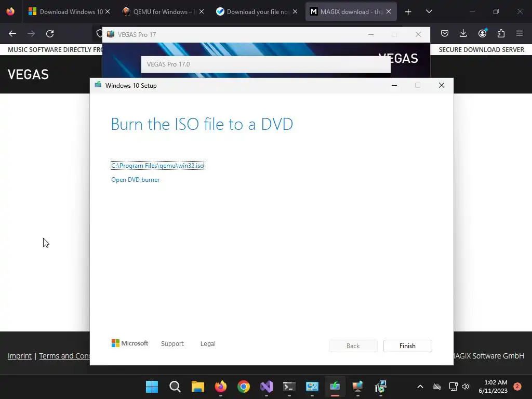
Task: Close the Download your file now tab
Action: [295, 11]
